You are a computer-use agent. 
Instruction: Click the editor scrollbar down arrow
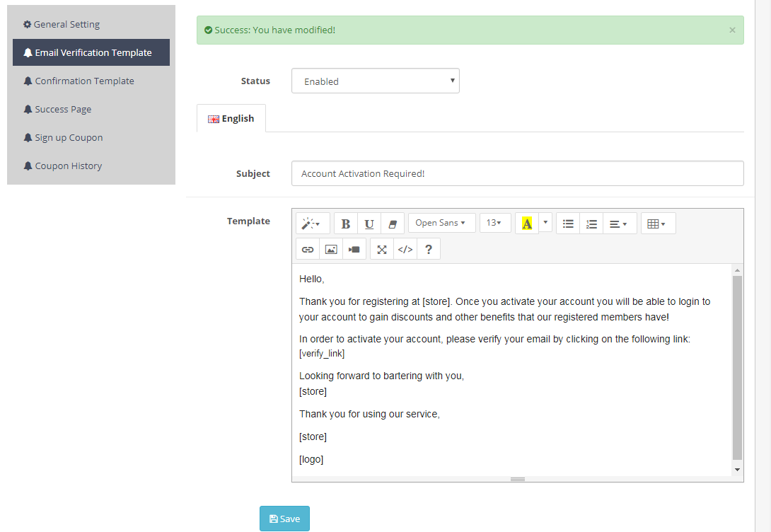pyautogui.click(x=737, y=470)
